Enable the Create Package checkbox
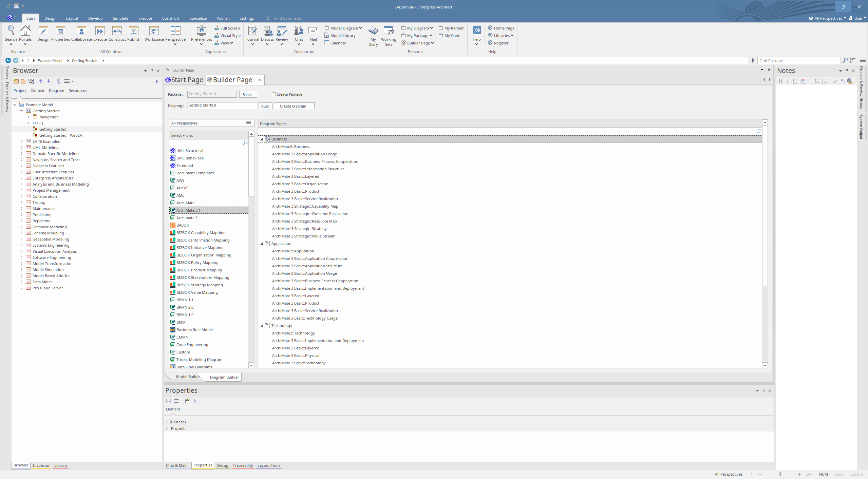Viewport: 868px width, 479px height. 273,94
